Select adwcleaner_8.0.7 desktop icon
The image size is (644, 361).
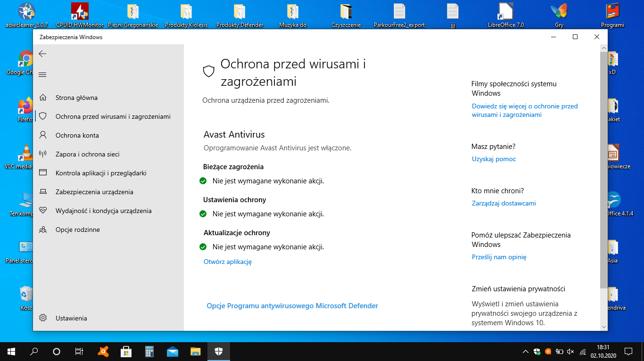26,16
